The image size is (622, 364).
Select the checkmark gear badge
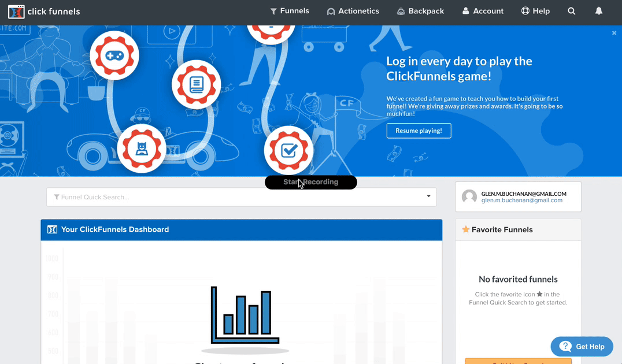pos(289,151)
